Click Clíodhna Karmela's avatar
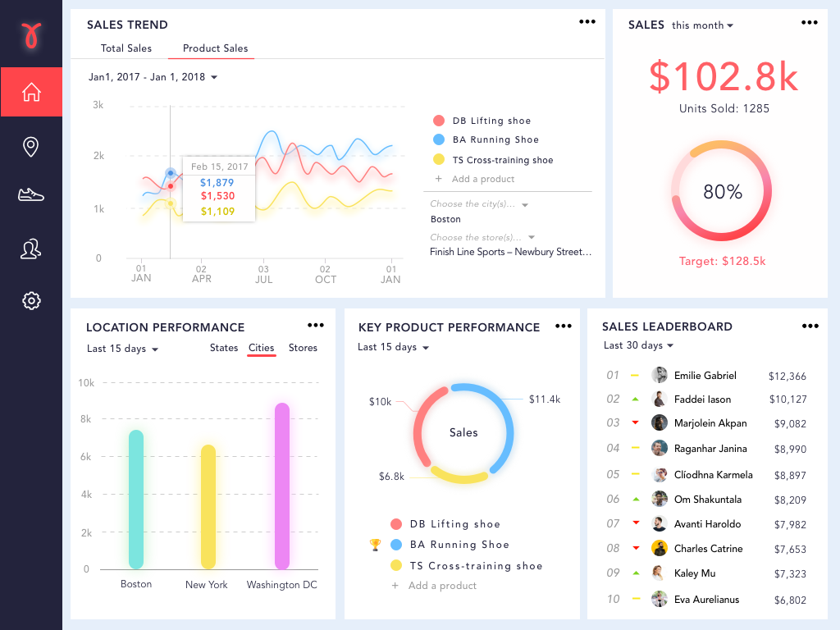Viewport: 840px width, 630px height. point(660,475)
